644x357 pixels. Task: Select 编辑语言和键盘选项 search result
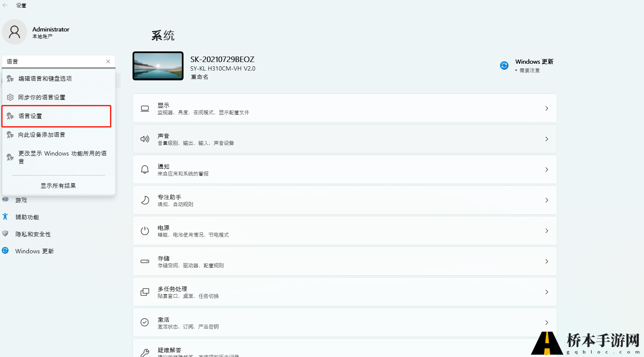point(59,79)
